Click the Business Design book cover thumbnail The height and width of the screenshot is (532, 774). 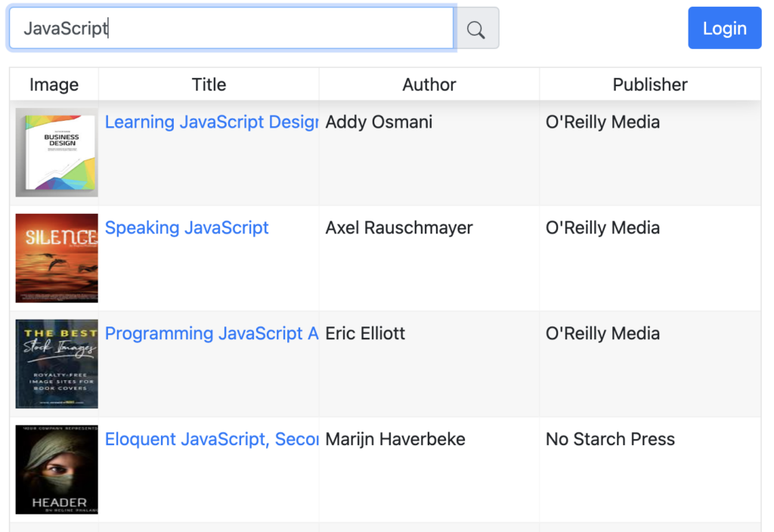click(57, 153)
